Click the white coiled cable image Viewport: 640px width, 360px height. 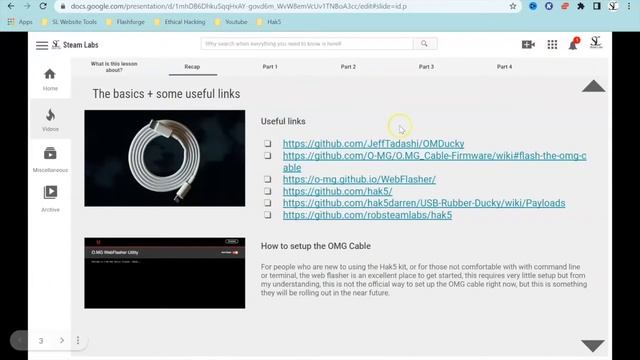coord(165,158)
